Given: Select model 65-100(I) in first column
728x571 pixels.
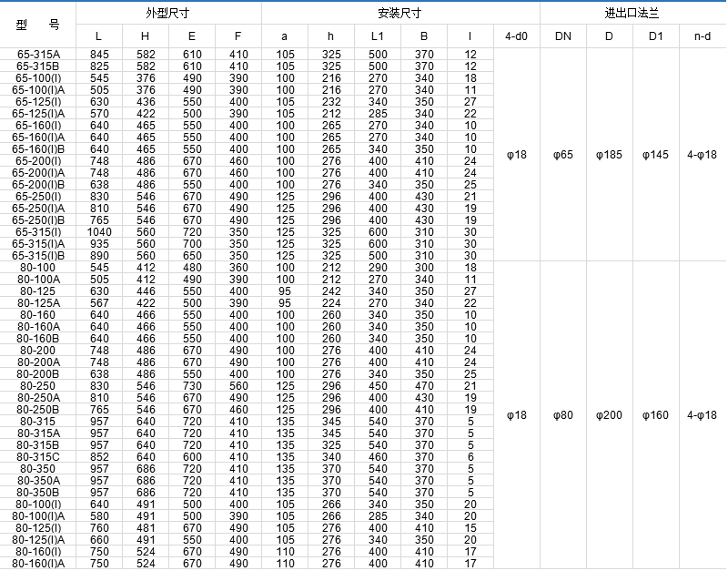Looking at the screenshot, I should tap(38, 78).
